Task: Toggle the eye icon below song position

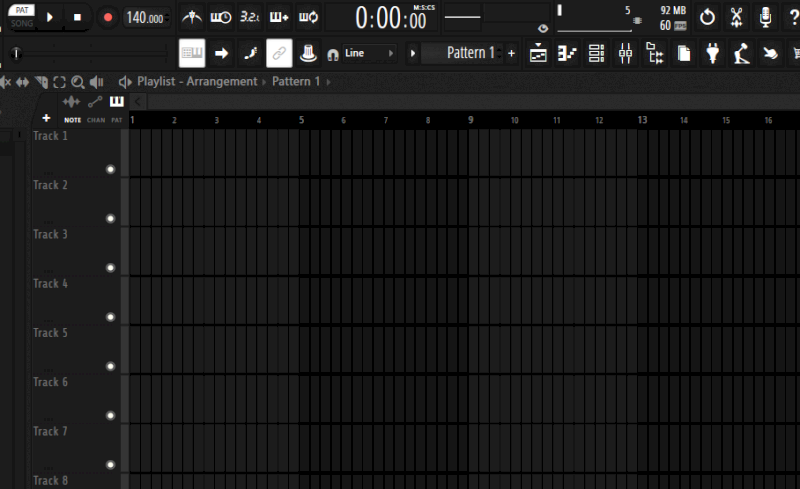Action: 543,29
